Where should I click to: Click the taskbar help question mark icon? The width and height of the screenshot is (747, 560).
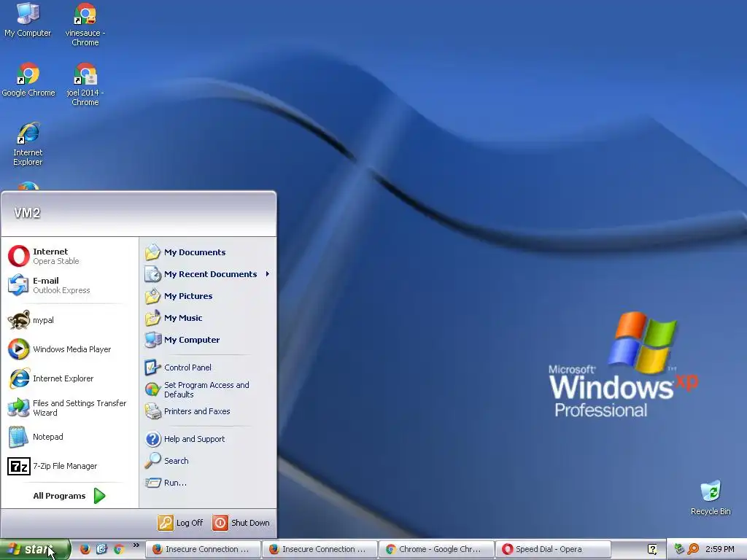(x=652, y=549)
